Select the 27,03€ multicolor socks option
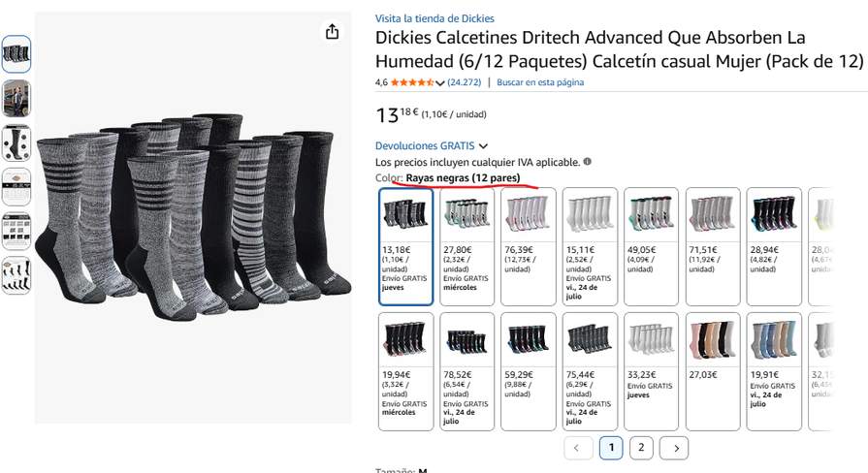868x473 pixels. pyautogui.click(x=713, y=371)
